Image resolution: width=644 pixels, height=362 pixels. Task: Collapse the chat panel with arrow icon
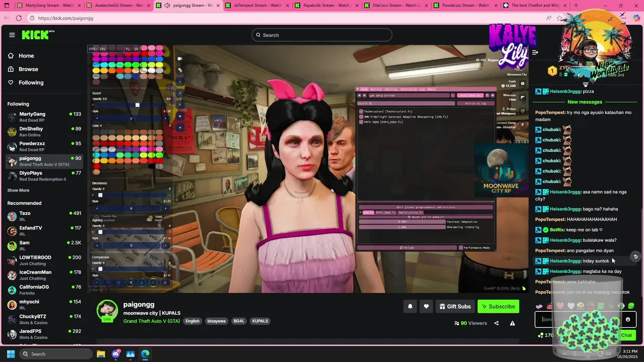click(535, 52)
